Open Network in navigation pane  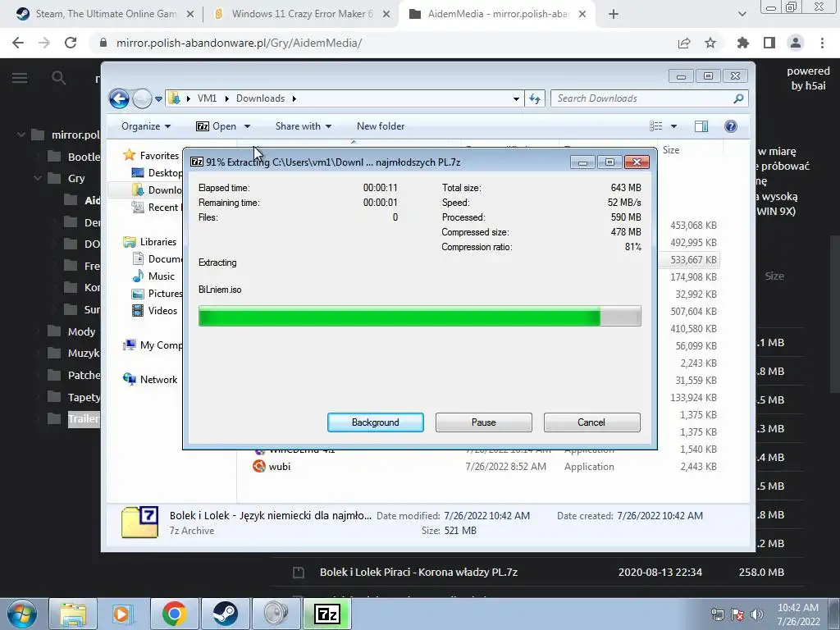[158, 379]
